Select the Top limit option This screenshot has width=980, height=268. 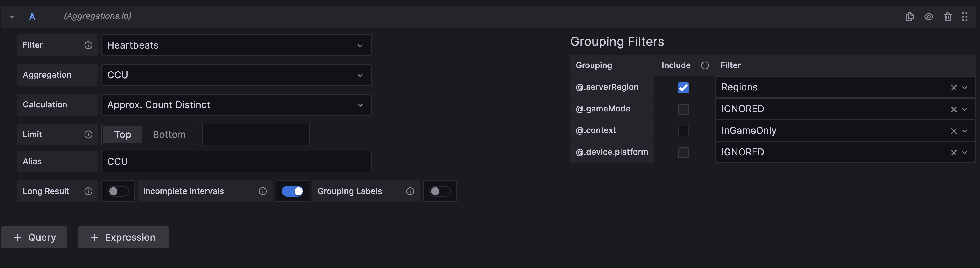123,134
